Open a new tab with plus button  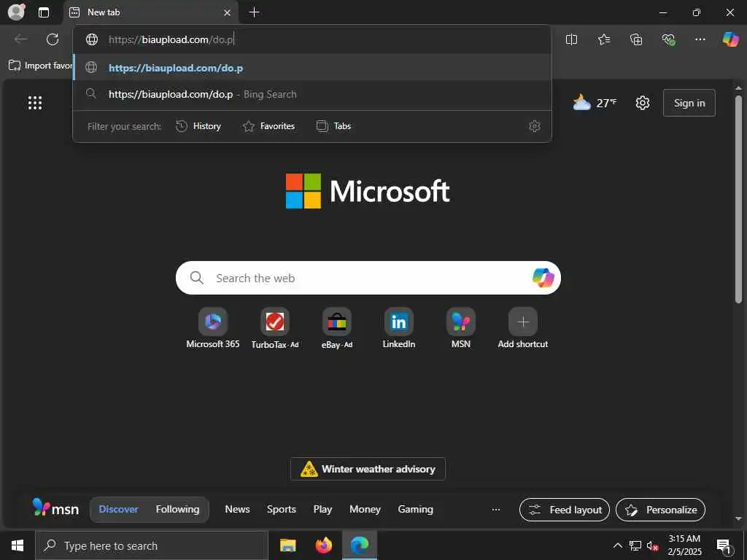pyautogui.click(x=255, y=12)
